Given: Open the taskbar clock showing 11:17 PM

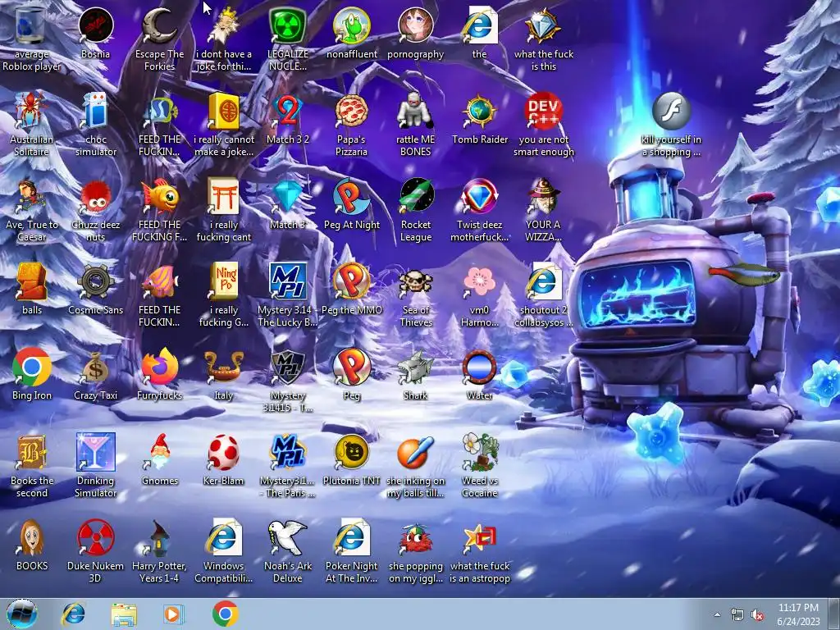Looking at the screenshot, I should click(798, 614).
